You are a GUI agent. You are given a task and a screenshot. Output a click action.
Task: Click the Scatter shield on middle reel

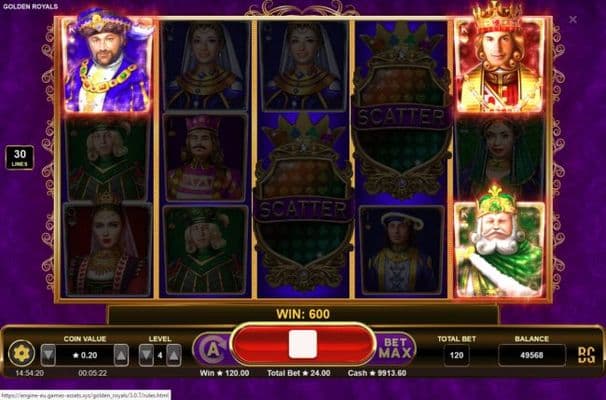(x=303, y=203)
